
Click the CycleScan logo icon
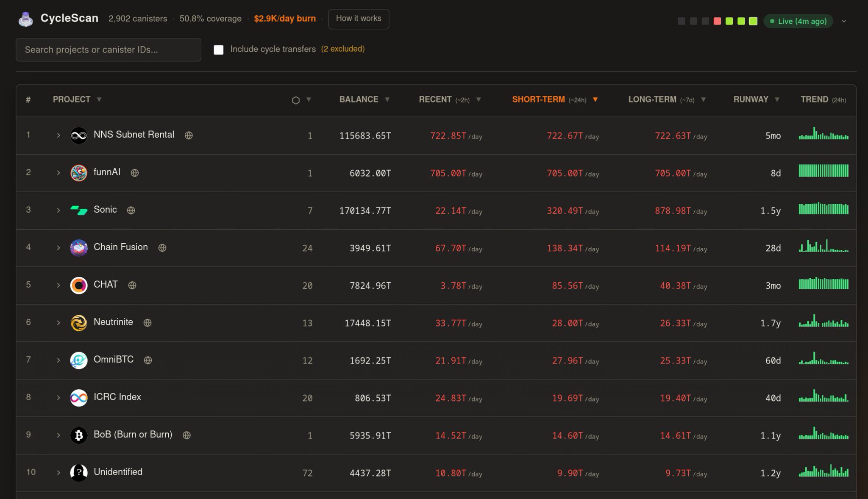coord(26,19)
